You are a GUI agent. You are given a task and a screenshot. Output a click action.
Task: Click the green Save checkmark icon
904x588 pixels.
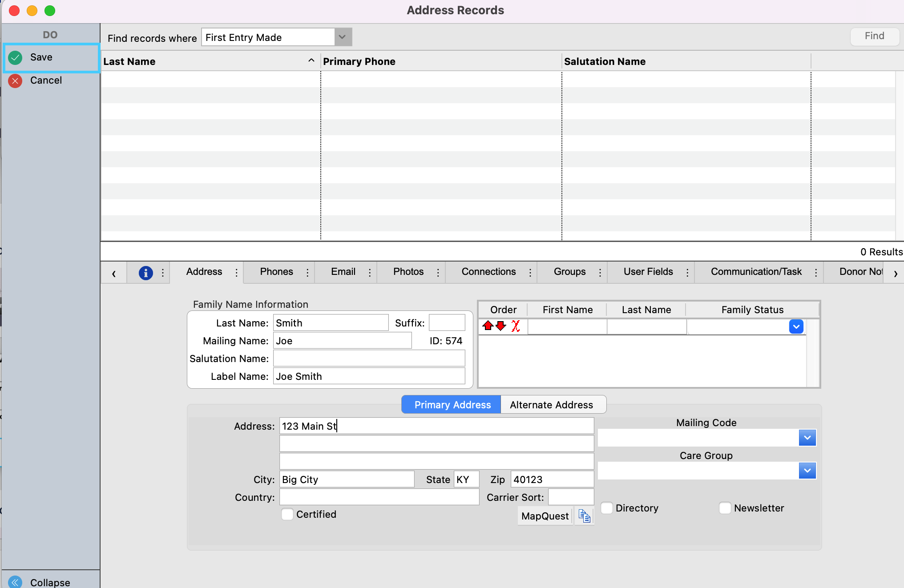coord(16,57)
